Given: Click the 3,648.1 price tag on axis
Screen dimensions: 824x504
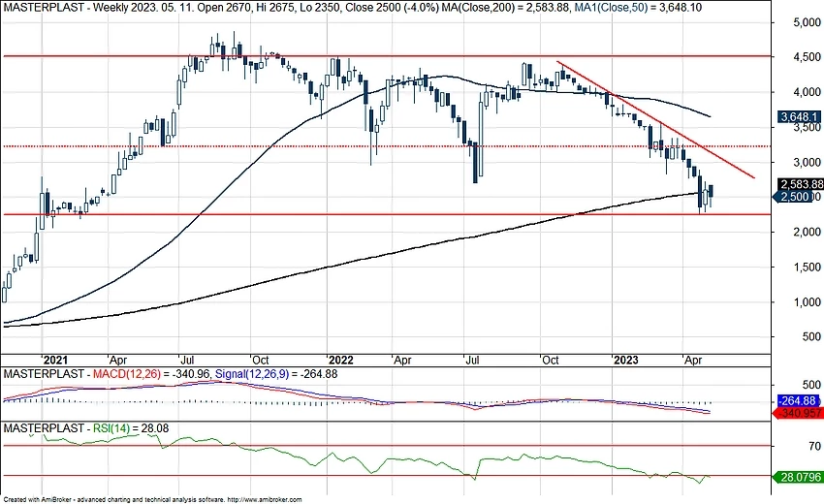Looking at the screenshot, I should pos(799,116).
